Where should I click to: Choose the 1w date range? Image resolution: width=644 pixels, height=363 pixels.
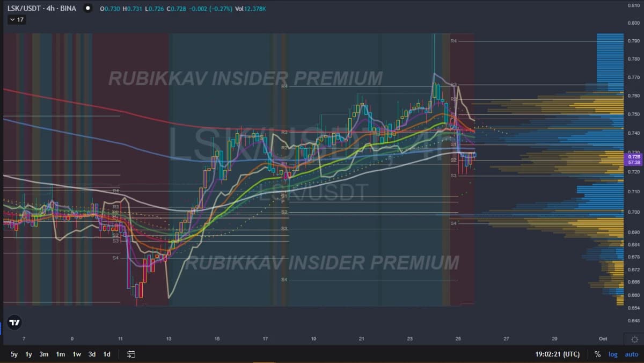[x=77, y=354]
